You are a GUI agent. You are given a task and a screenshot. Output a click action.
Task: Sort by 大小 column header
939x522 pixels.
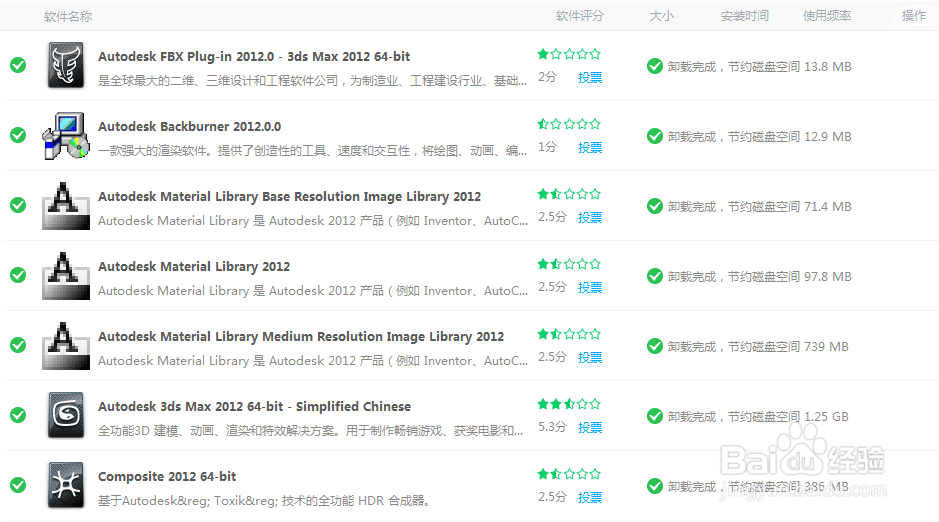tap(662, 16)
